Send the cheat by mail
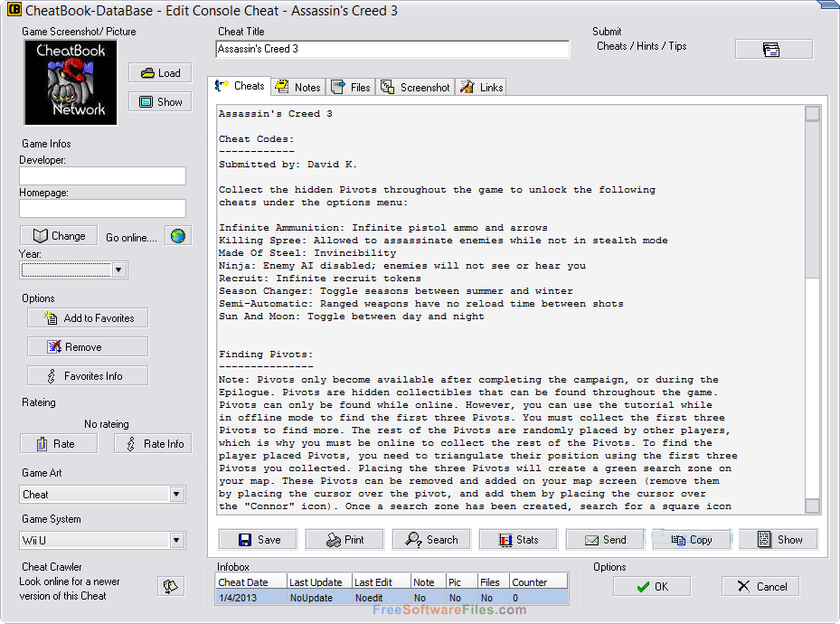The height and width of the screenshot is (624, 840). (x=605, y=539)
